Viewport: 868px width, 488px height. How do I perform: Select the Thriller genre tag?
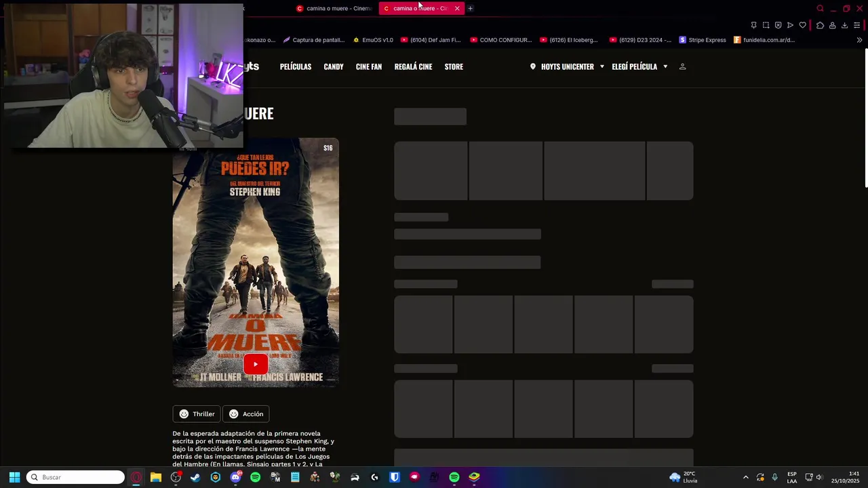[x=197, y=414]
